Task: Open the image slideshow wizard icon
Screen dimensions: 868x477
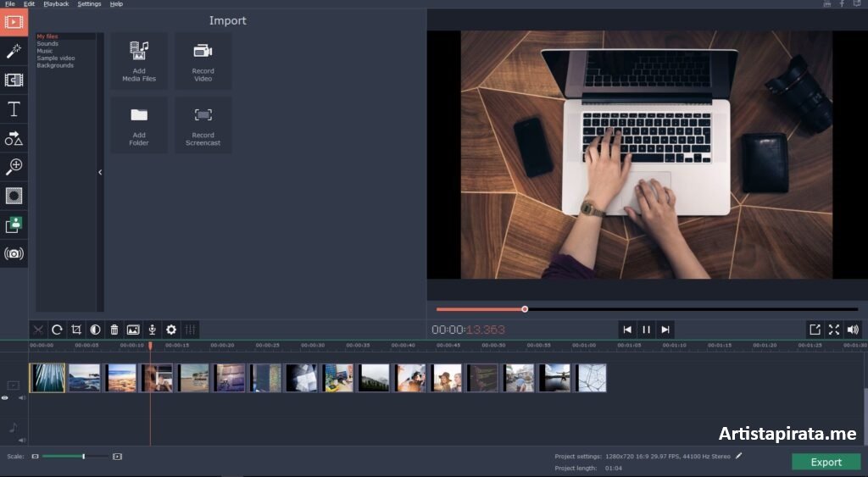Action: (133, 330)
